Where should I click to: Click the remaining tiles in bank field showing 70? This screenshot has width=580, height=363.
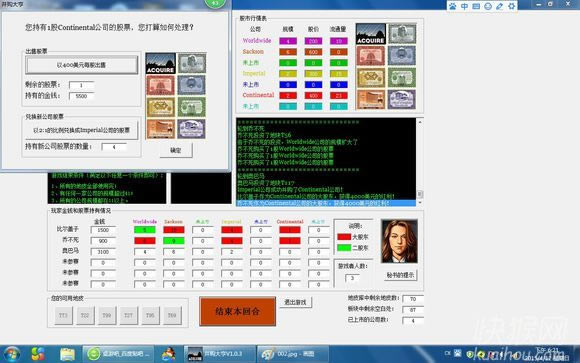coord(413,299)
